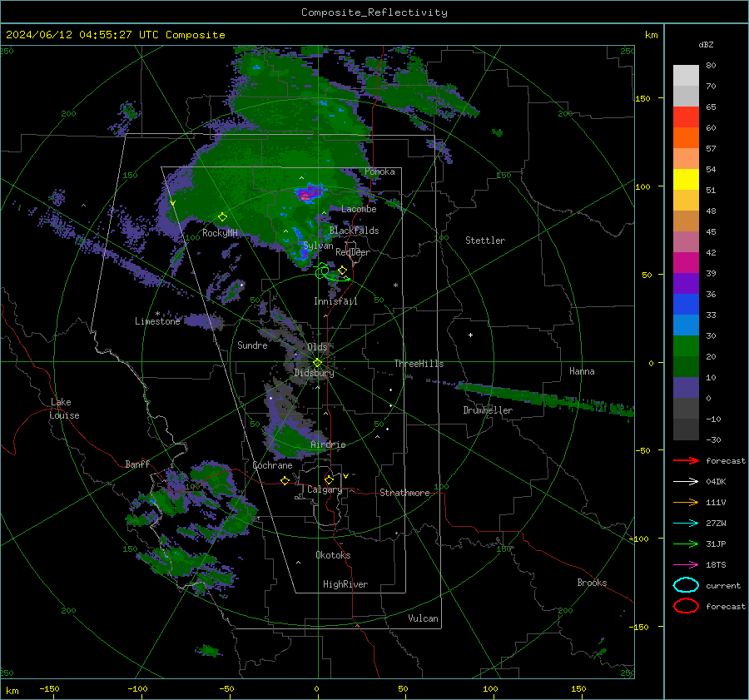749x700 pixels.
Task: Click the Cochrane town label
Action: click(272, 465)
